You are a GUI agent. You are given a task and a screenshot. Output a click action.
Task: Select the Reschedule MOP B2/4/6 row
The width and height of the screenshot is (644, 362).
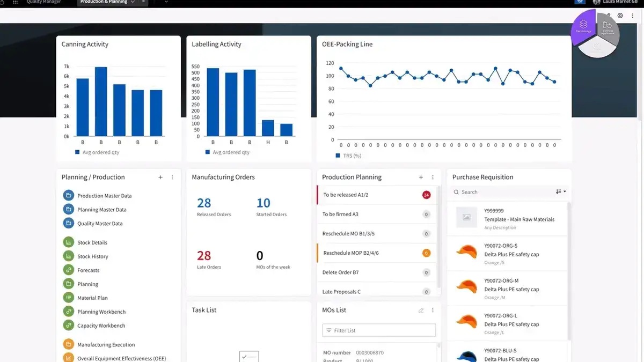[377, 253]
